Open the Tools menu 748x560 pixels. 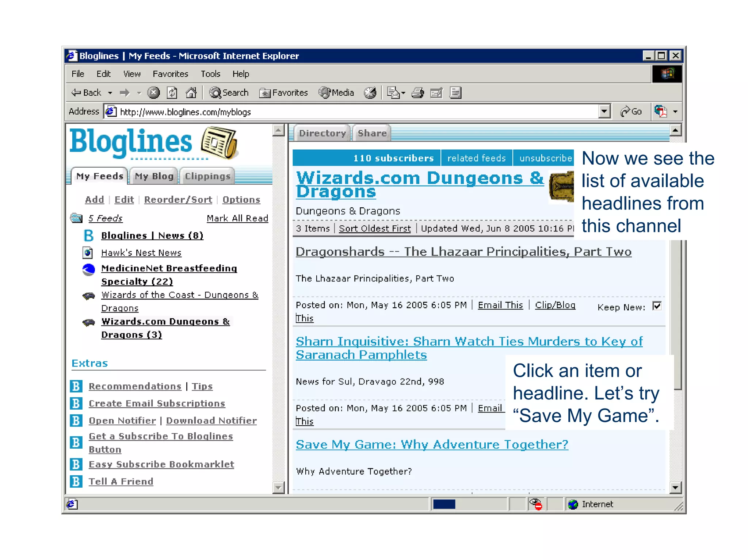[210, 74]
